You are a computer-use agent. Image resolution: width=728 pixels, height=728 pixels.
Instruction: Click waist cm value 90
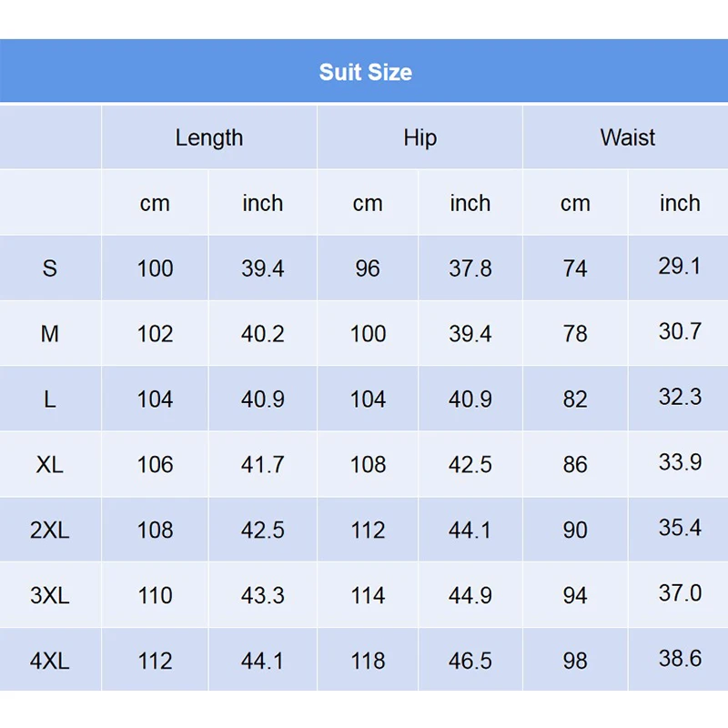pos(575,531)
